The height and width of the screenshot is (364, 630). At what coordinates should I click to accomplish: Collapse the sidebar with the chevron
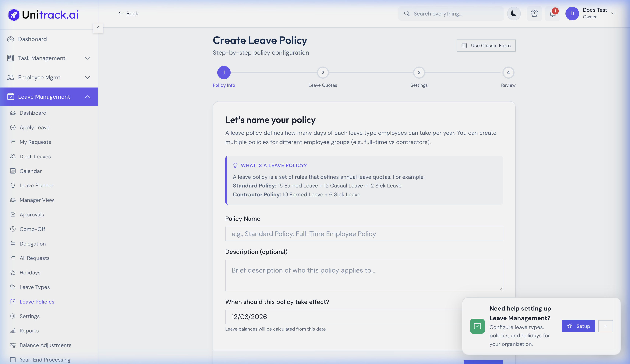98,28
